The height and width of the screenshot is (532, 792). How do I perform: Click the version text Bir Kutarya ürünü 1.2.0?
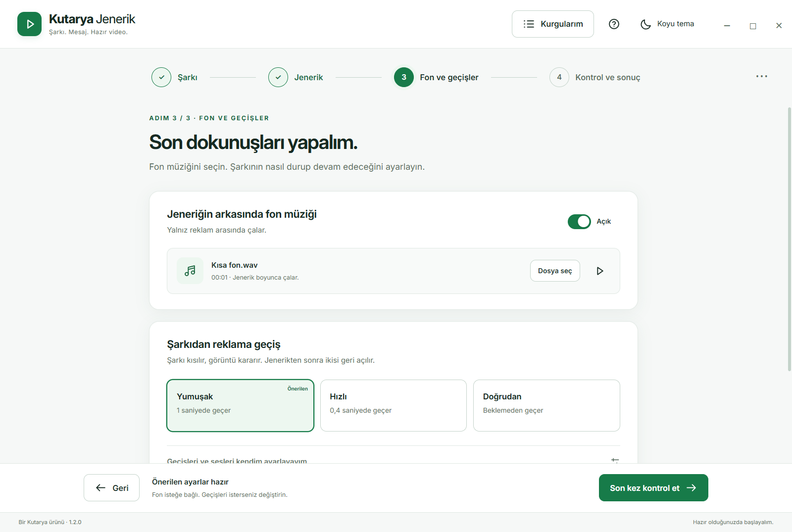[x=50, y=522]
